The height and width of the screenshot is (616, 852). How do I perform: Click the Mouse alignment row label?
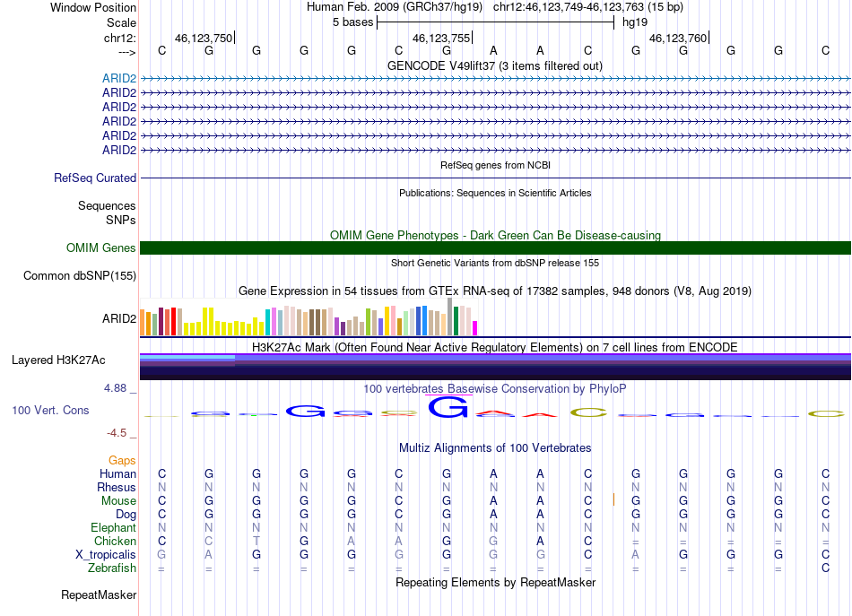pyautogui.click(x=118, y=501)
